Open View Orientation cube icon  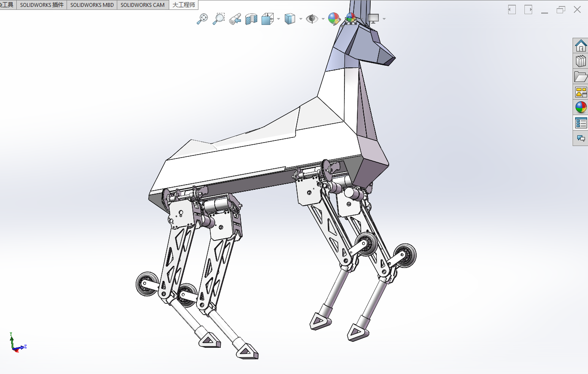pyautogui.click(x=268, y=18)
